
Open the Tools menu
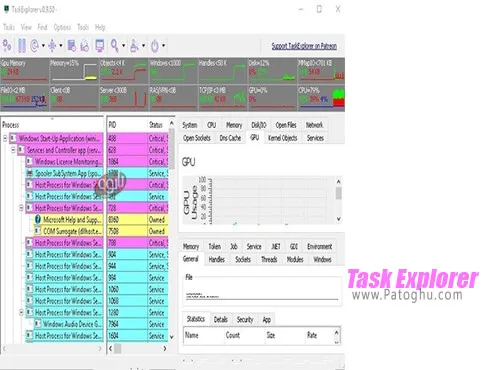point(83,27)
